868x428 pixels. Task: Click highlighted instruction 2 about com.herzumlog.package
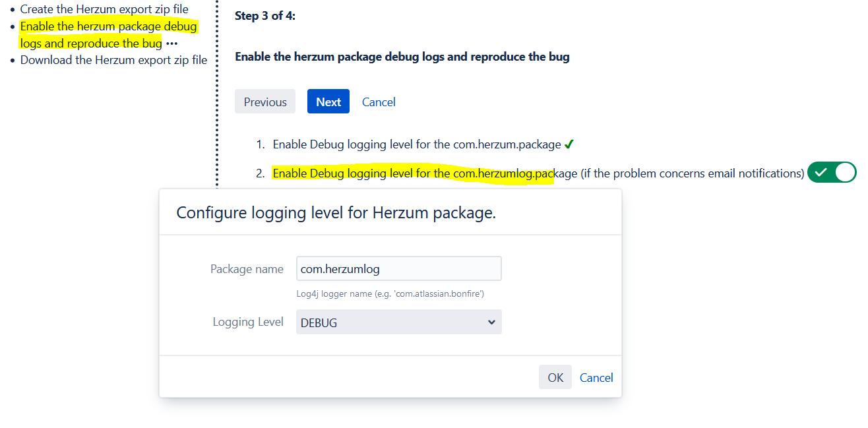tap(412, 173)
